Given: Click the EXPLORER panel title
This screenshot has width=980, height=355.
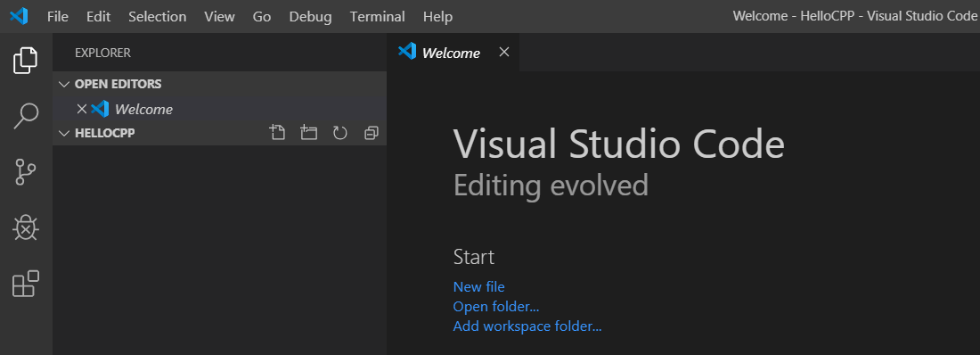Looking at the screenshot, I should pyautogui.click(x=102, y=53).
